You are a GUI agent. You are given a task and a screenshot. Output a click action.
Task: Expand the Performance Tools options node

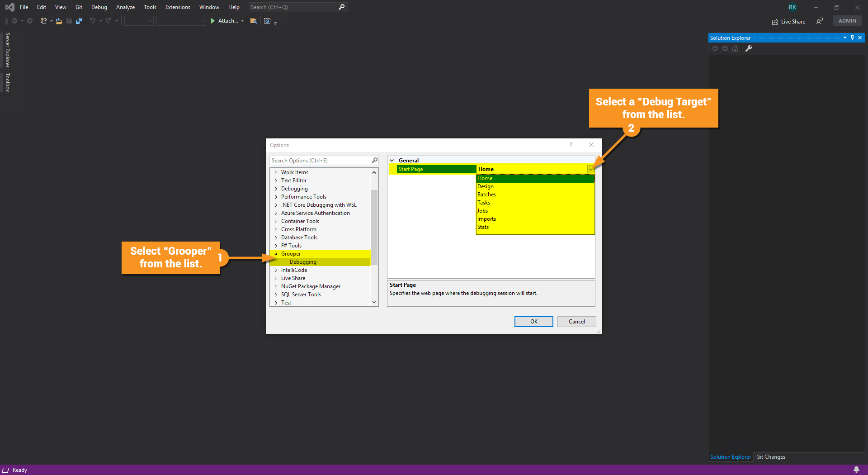click(276, 197)
